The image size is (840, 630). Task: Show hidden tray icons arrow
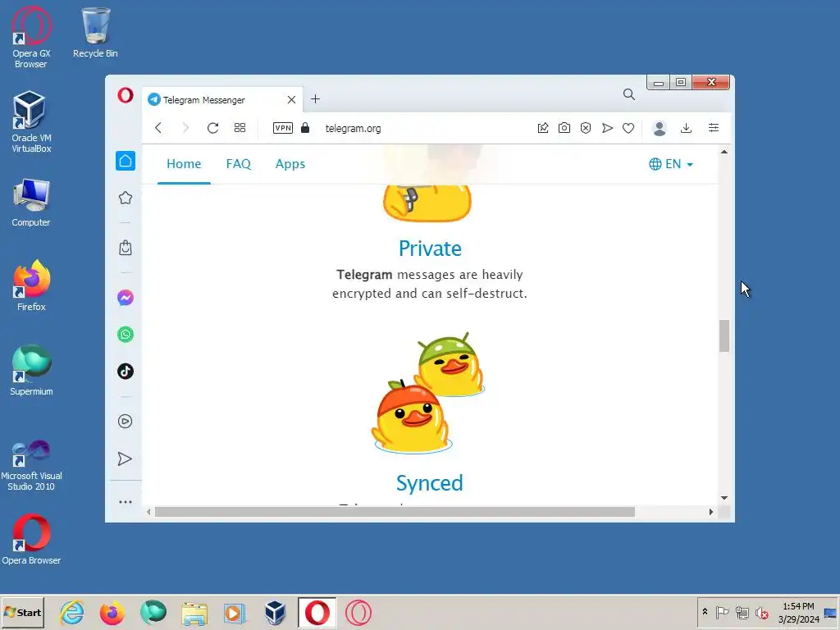[x=705, y=612]
